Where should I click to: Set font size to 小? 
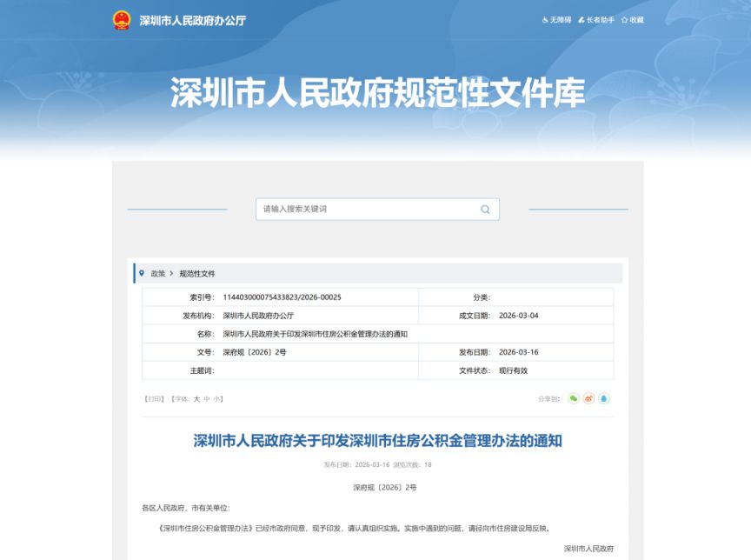[x=216, y=398]
